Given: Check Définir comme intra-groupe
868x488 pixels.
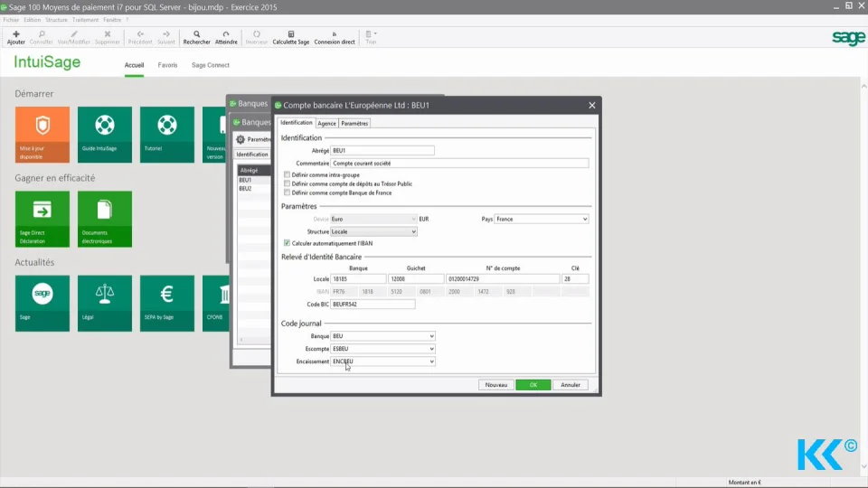Looking at the screenshot, I should [x=287, y=174].
